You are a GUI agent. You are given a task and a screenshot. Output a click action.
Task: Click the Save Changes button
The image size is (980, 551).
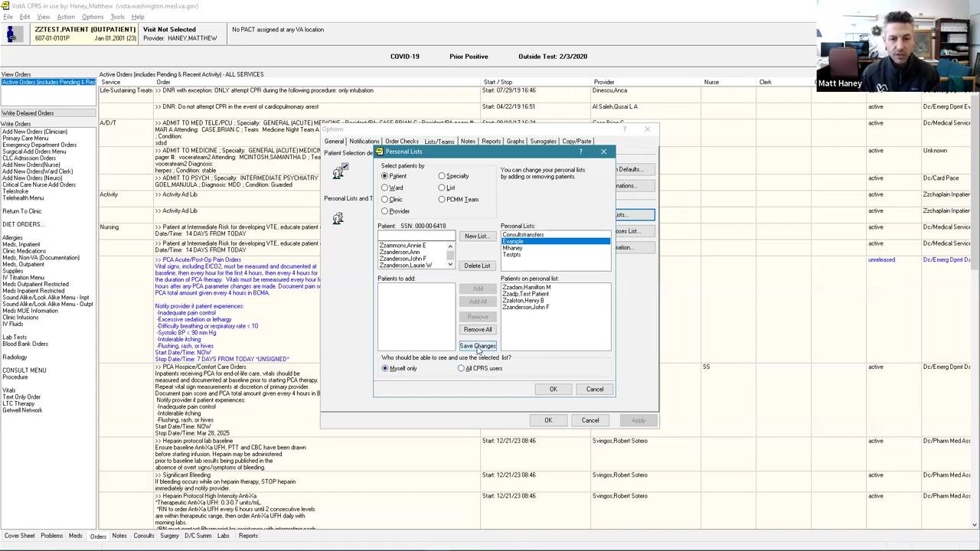(478, 346)
